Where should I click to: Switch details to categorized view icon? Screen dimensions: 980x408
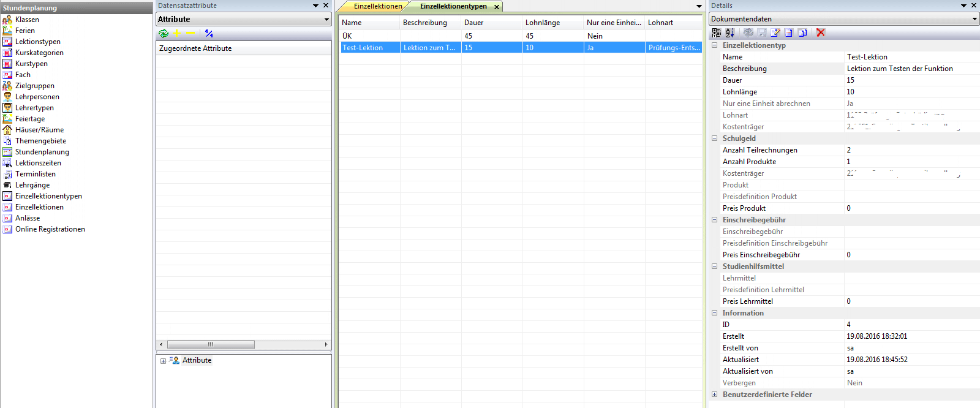[x=716, y=32]
